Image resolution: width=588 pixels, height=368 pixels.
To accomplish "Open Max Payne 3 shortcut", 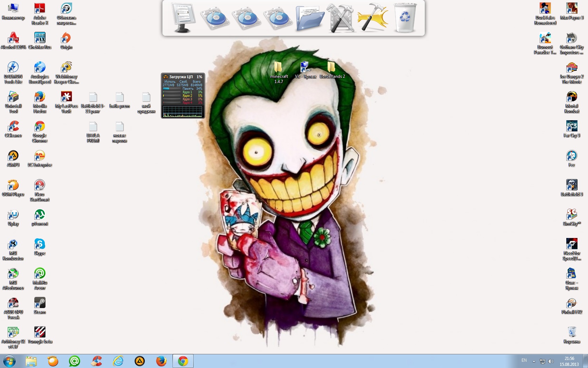I will [x=572, y=11].
